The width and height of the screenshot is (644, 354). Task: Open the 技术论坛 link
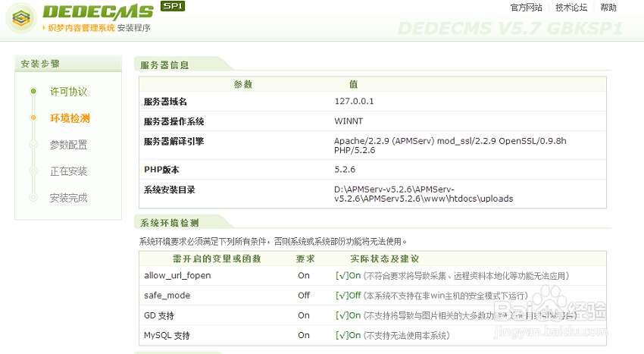click(x=571, y=8)
